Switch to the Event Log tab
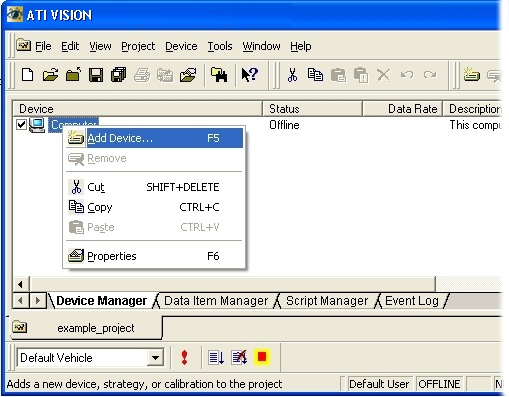 [x=412, y=301]
